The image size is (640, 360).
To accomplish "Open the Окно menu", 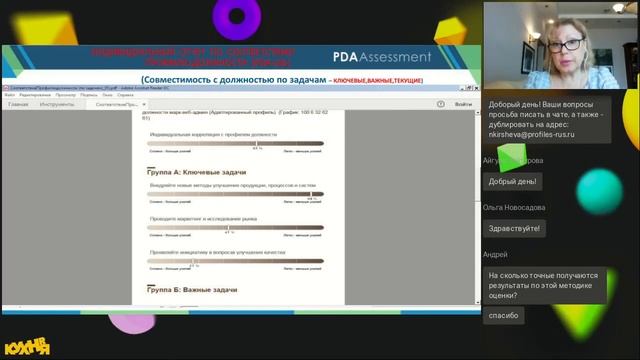I will tap(107, 95).
